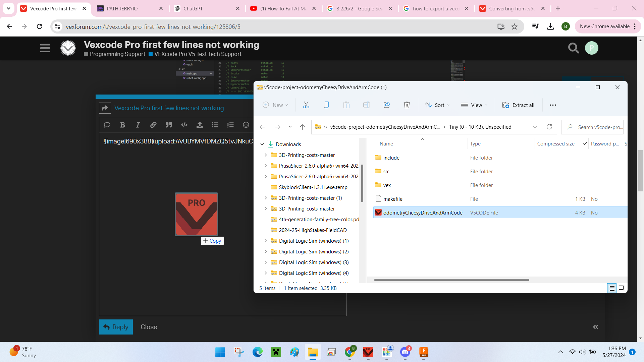Open Discord from the Windows taskbar
Screen dimensions: 644x362
click(405, 352)
